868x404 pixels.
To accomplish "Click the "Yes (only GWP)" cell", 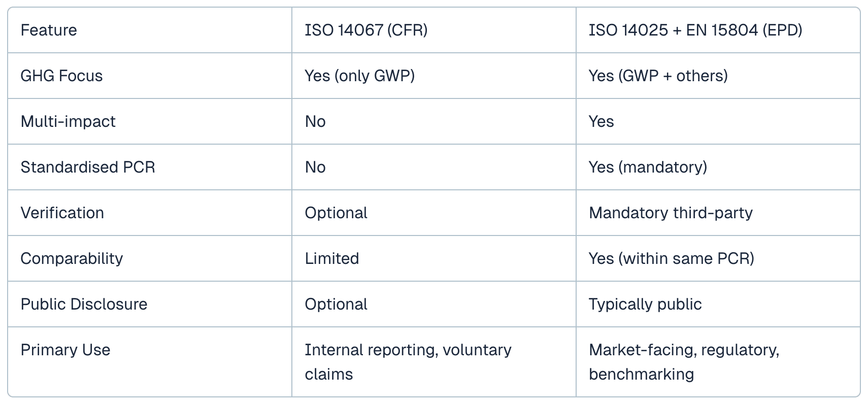I will (x=359, y=76).
